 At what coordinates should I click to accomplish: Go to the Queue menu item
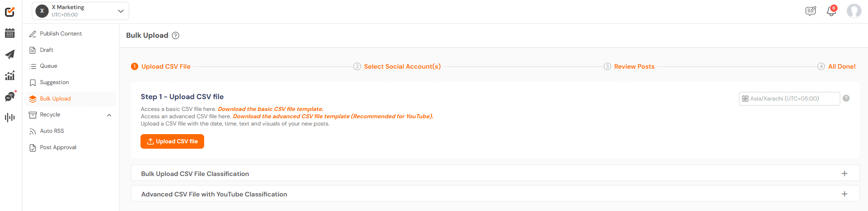pyautogui.click(x=49, y=66)
